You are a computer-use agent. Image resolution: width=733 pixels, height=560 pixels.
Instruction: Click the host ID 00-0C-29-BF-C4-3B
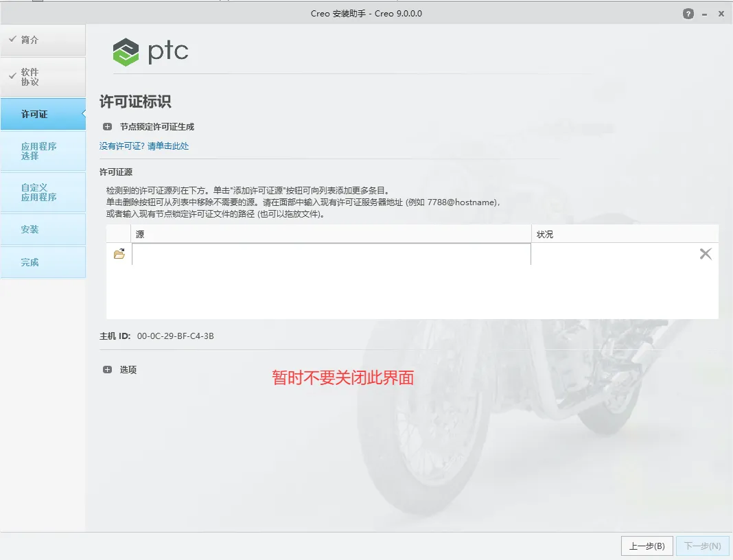click(x=175, y=336)
